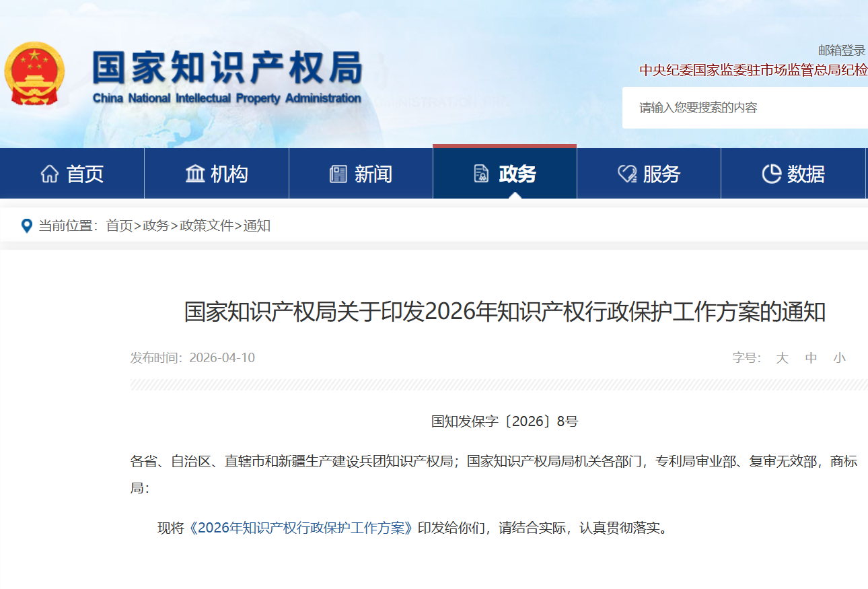Click the search box 请输入您要搜索的内容
This screenshot has height=589, width=868.
pyautogui.click(x=740, y=108)
